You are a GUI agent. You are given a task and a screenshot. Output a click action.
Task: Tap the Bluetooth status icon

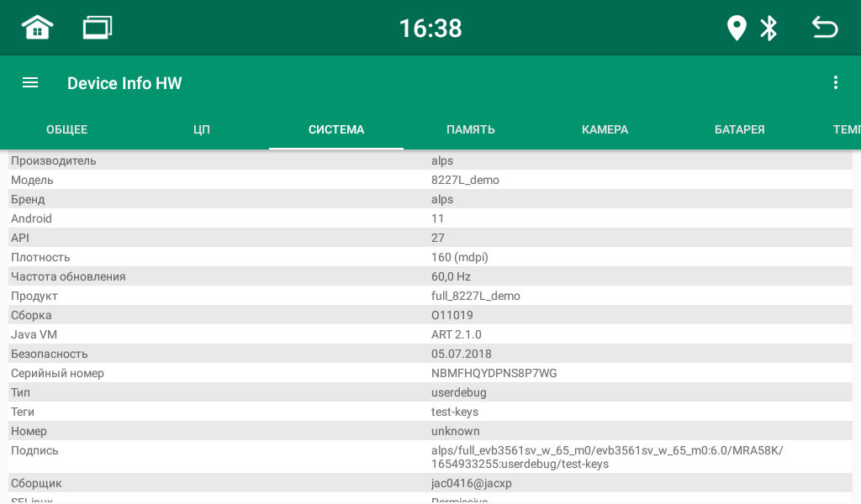pyautogui.click(x=769, y=28)
